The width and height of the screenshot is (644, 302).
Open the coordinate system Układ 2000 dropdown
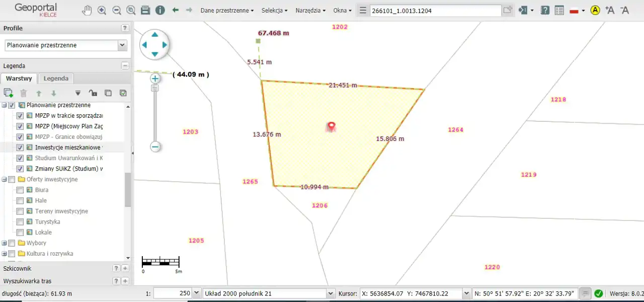(331, 293)
